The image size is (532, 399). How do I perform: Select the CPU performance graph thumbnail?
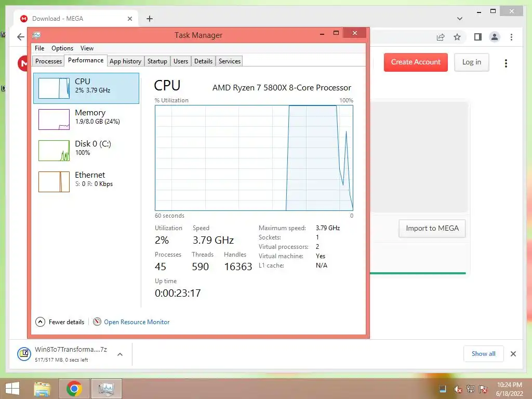tap(54, 88)
